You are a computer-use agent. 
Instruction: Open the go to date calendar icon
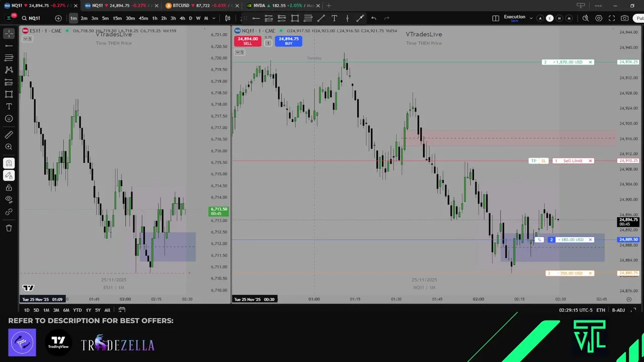(122, 310)
